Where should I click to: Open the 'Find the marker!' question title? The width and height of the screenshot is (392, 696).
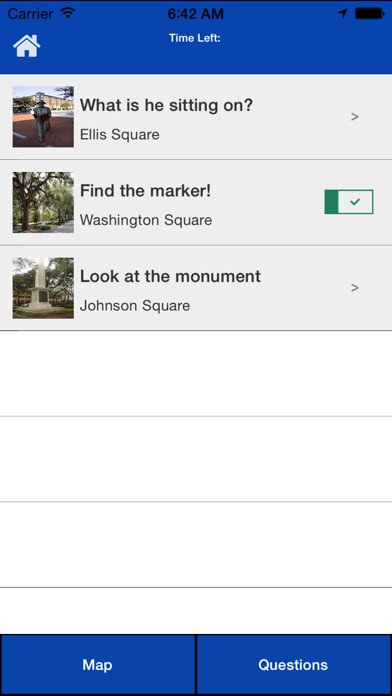tap(145, 191)
